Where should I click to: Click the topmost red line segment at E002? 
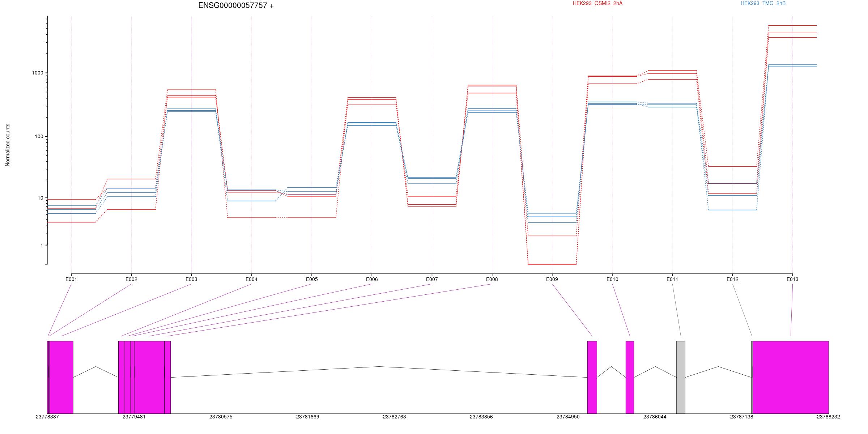click(x=131, y=179)
